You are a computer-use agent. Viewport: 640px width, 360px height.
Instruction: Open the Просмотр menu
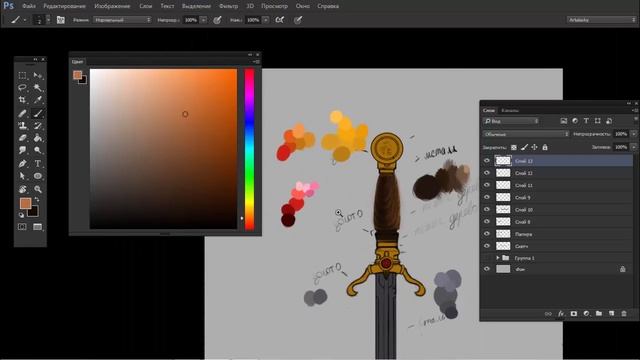click(274, 6)
